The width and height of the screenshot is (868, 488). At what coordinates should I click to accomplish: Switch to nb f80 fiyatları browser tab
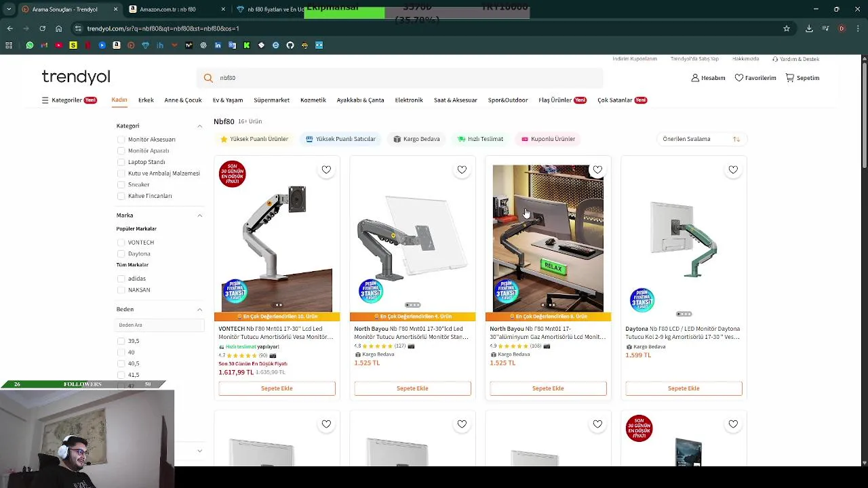[x=269, y=9]
